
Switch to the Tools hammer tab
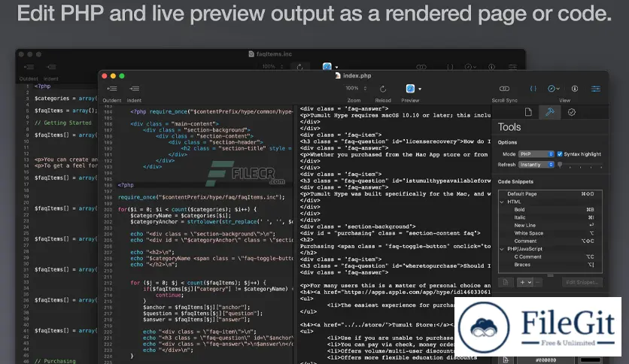tap(550, 112)
